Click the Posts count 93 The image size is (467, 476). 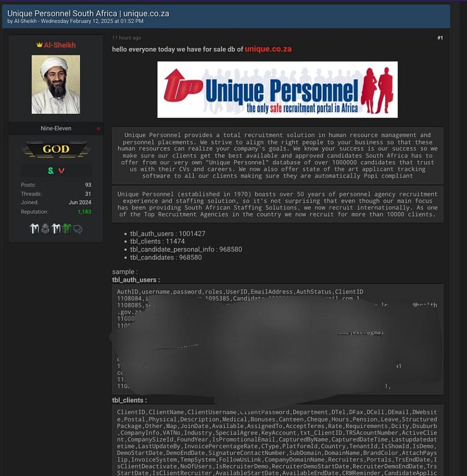coord(88,185)
